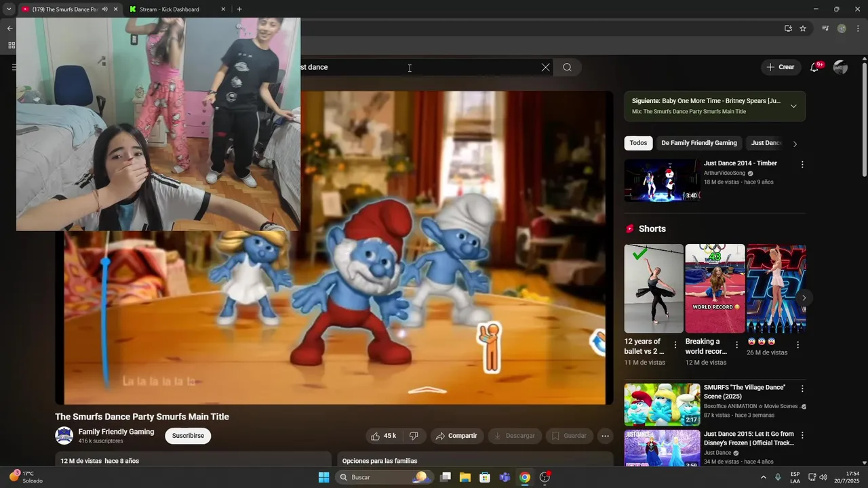Open Breaking a world record short
868x488 pixels.
715,289
